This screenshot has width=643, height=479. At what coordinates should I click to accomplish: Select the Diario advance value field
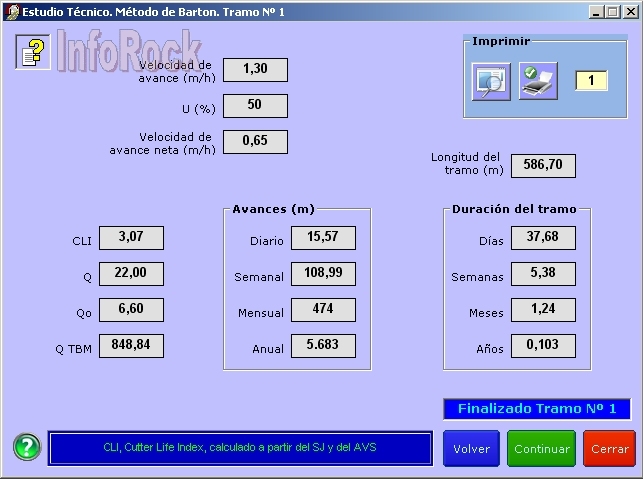[x=323, y=238]
